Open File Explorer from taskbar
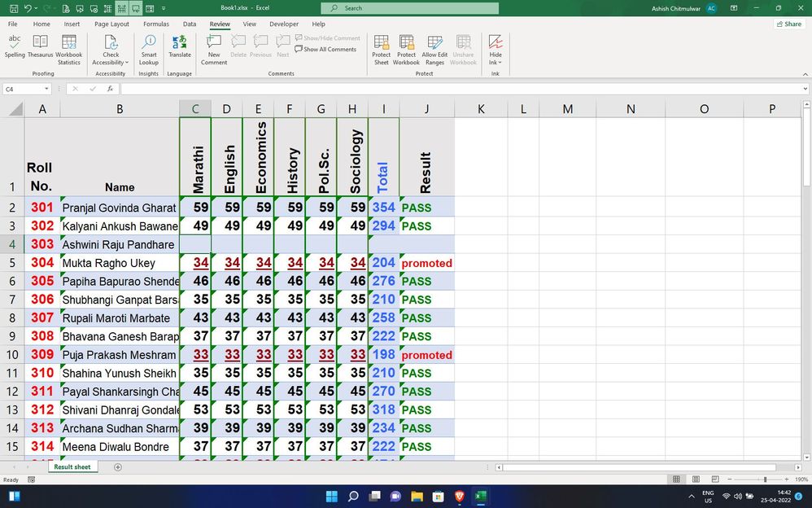 tap(417, 496)
